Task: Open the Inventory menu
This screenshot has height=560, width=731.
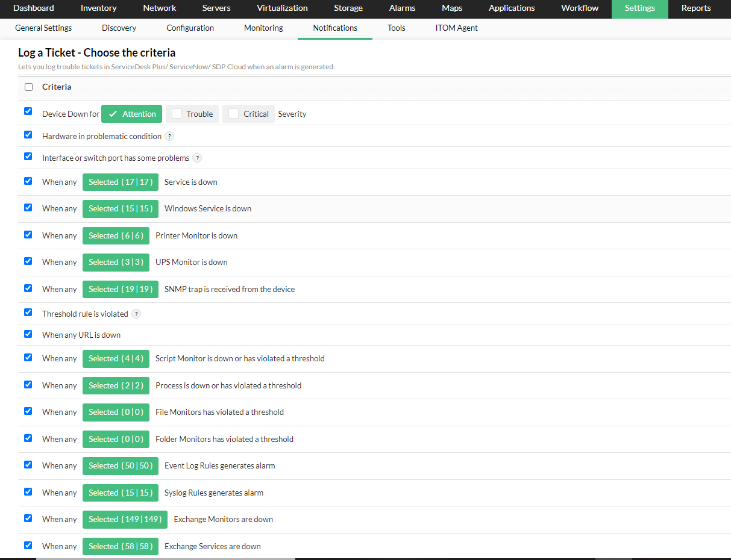Action: pyautogui.click(x=98, y=8)
